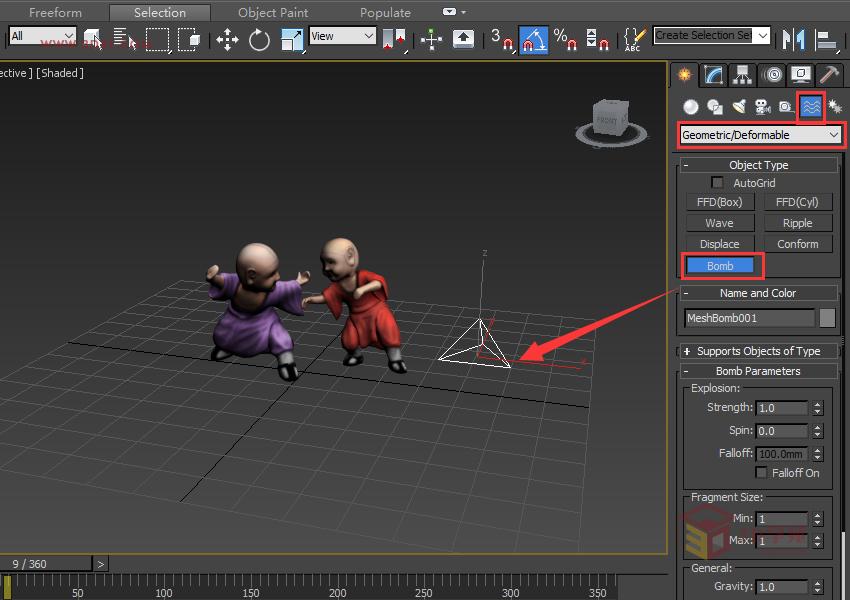850x600 pixels.
Task: Enable the AutoGrid checkbox
Action: point(717,182)
